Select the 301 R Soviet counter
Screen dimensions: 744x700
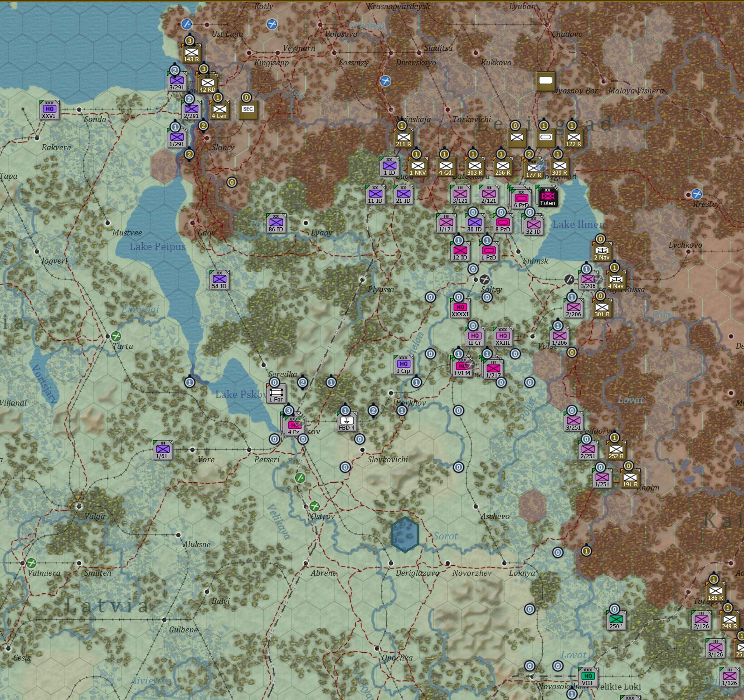[x=602, y=308]
